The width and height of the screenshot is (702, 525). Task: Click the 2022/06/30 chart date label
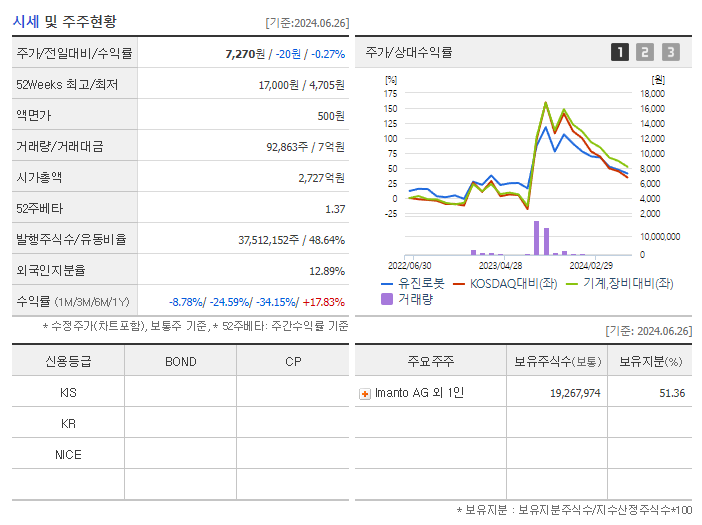click(x=409, y=266)
